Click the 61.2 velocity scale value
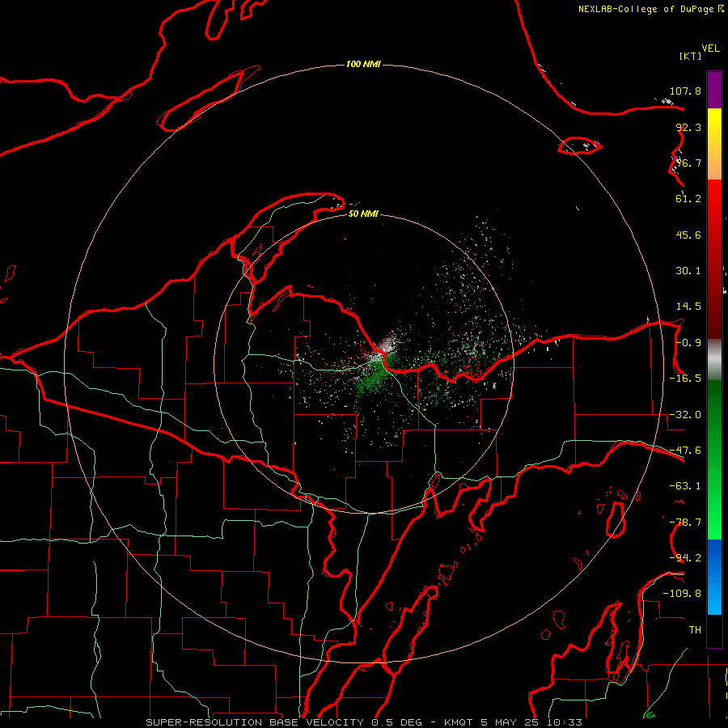This screenshot has width=728, height=728. tap(688, 199)
